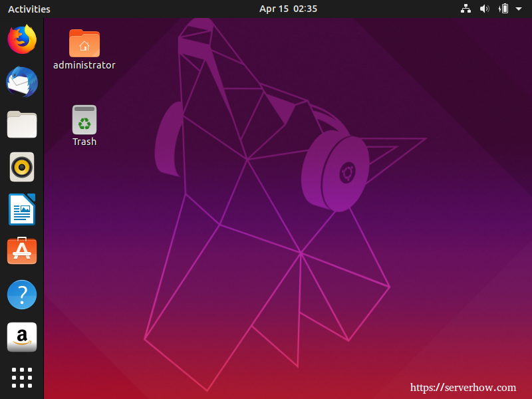Click the network status icon
Viewport: 532px width, 399px height.
466,9
